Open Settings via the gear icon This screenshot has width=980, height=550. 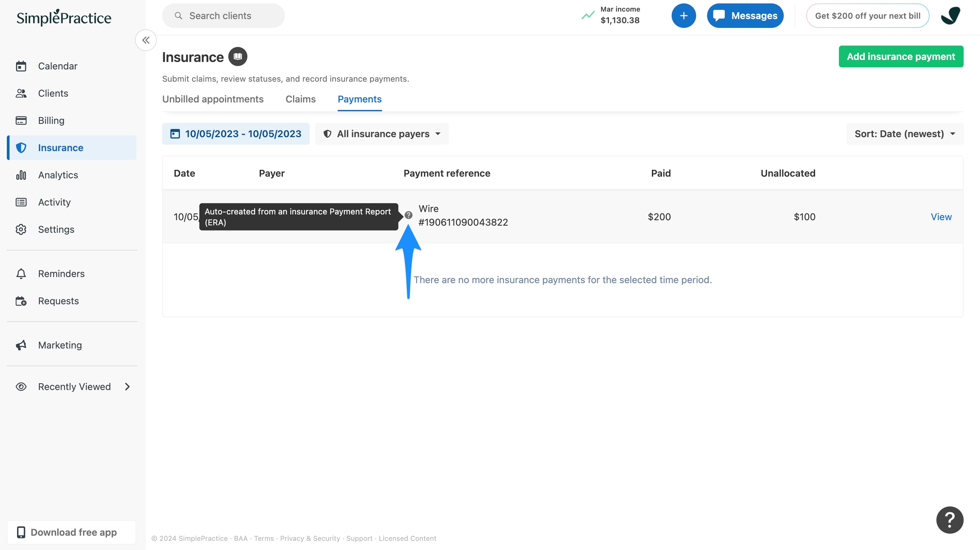56,229
